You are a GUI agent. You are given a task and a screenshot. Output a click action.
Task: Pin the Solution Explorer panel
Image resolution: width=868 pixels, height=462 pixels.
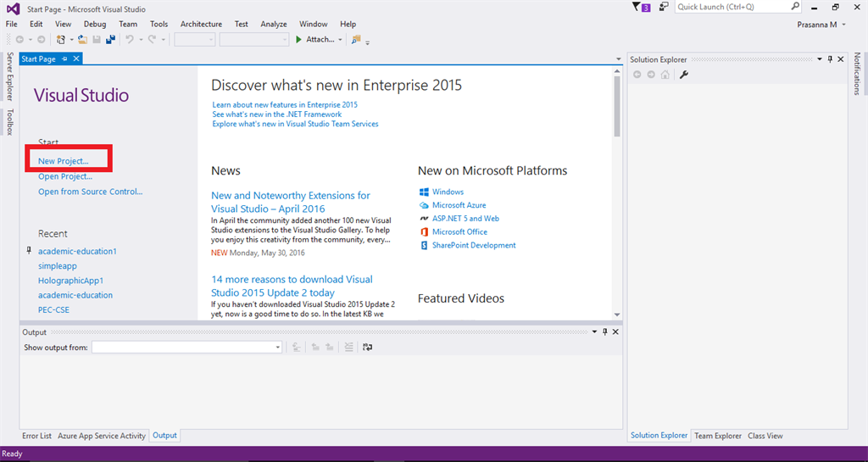pos(830,59)
